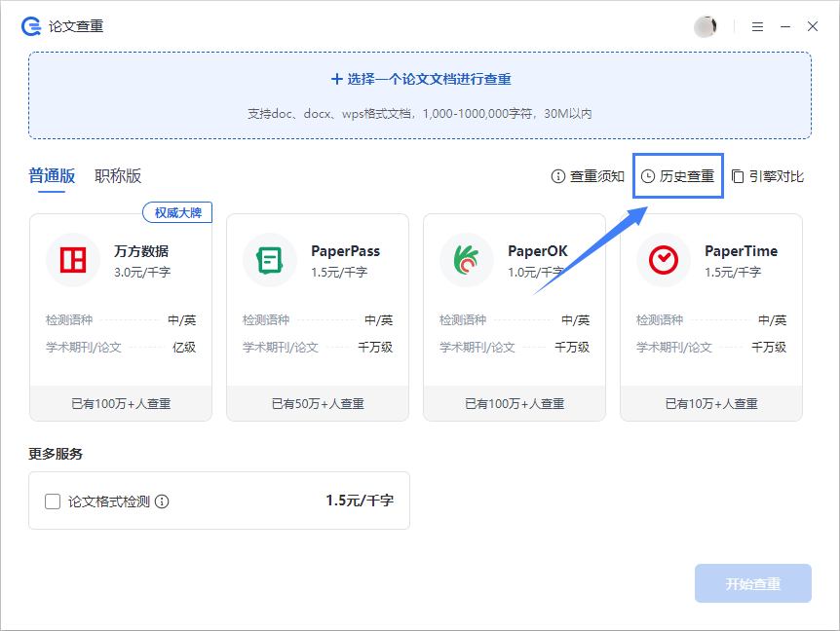Choose the 万方数据 engine title
The height and width of the screenshot is (631, 840).
pos(141,251)
